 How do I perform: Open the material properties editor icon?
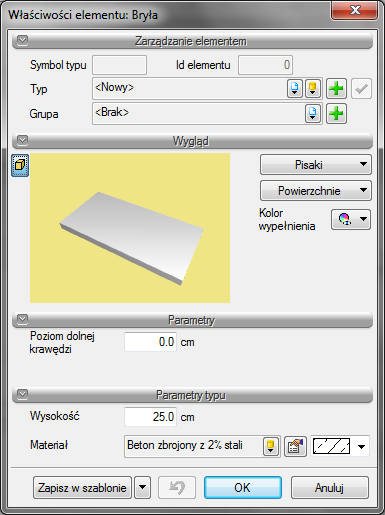coord(295,446)
